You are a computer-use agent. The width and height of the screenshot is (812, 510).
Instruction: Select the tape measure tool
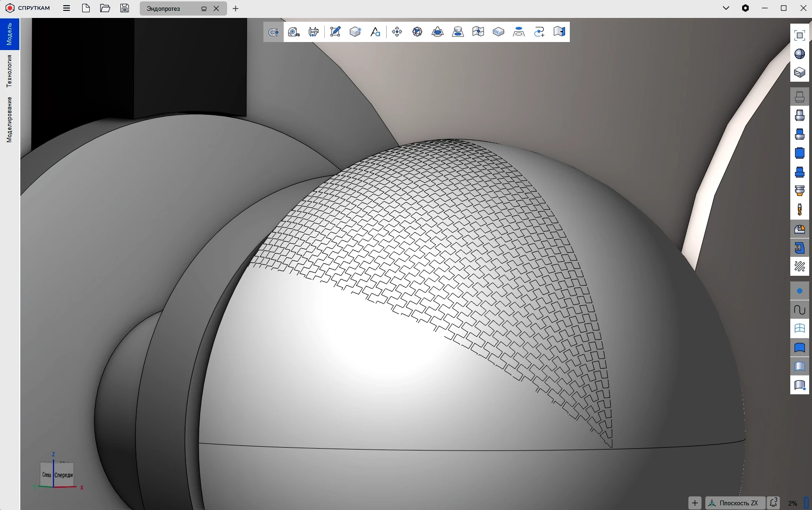pyautogui.click(x=294, y=32)
